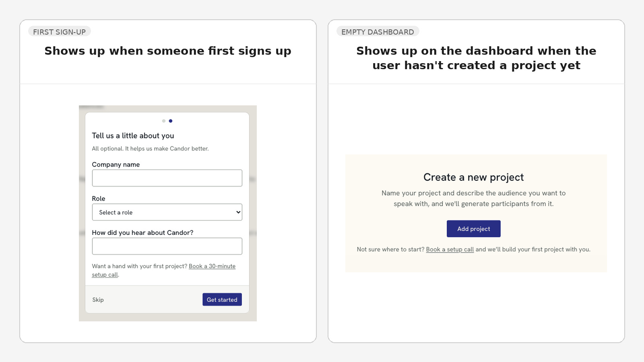
Task: Select the FIRST SIGN-UP badge label
Action: [x=60, y=32]
